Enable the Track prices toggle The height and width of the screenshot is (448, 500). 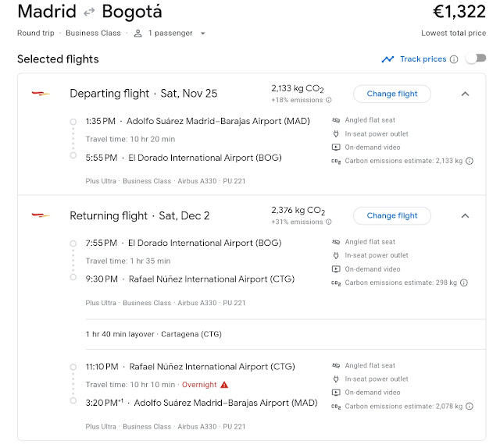[x=474, y=59]
